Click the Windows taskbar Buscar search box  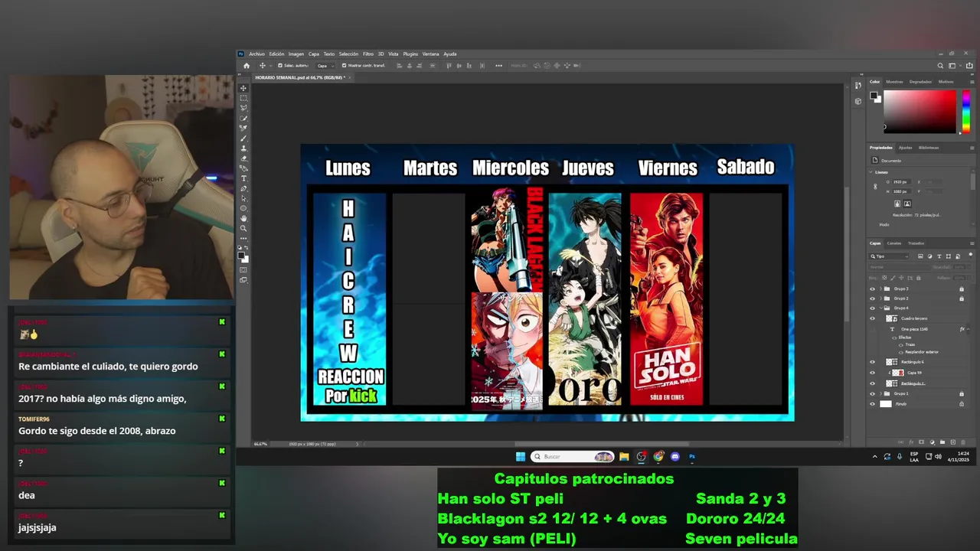click(573, 456)
